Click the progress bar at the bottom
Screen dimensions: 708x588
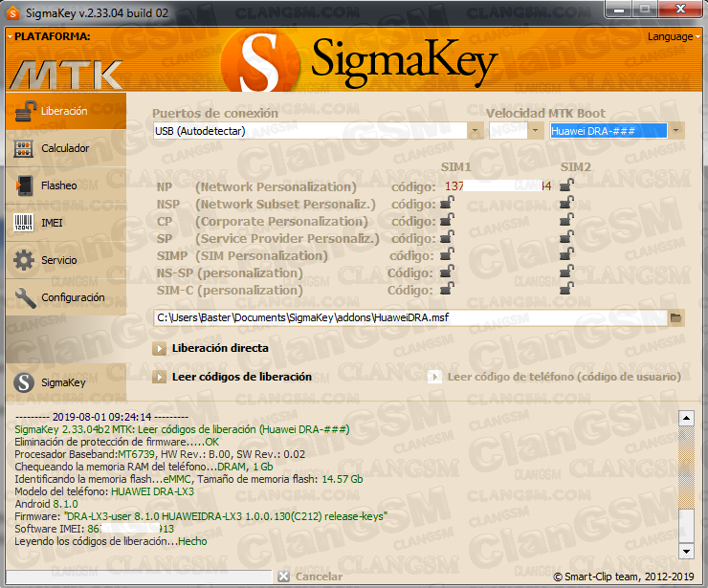tap(139, 577)
